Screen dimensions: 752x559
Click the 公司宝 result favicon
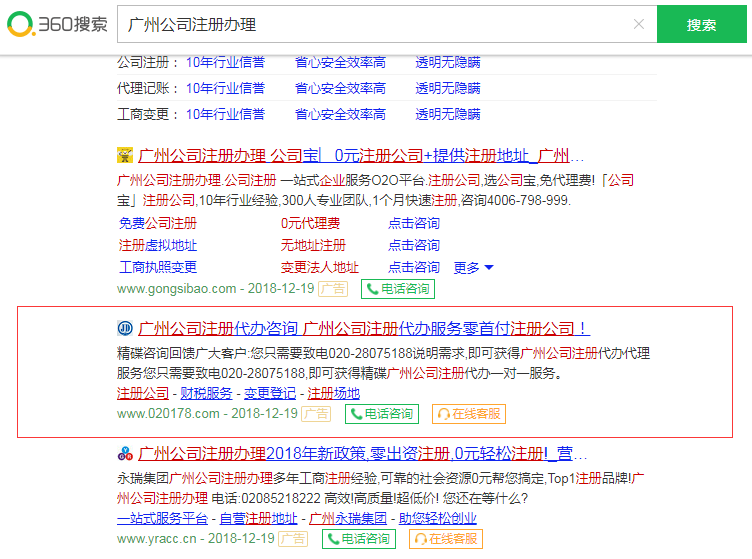(125, 155)
